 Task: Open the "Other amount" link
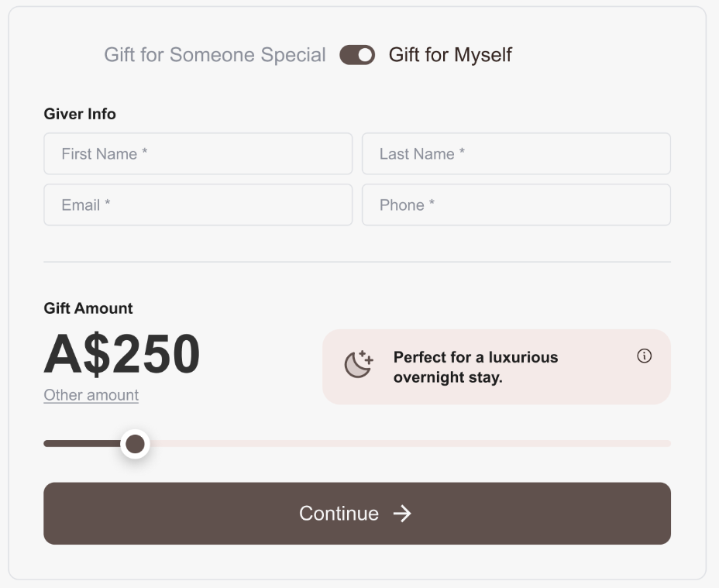91,395
